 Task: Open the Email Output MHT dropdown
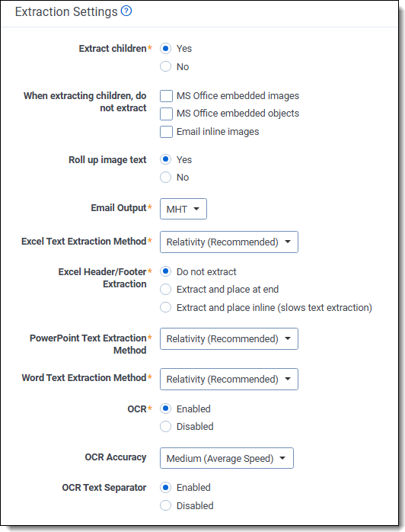[x=183, y=209]
